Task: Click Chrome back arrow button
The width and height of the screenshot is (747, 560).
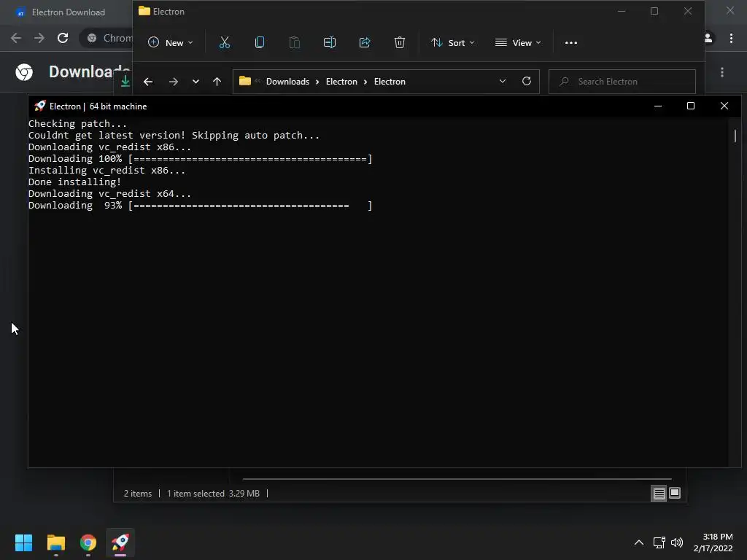Action: click(16, 38)
